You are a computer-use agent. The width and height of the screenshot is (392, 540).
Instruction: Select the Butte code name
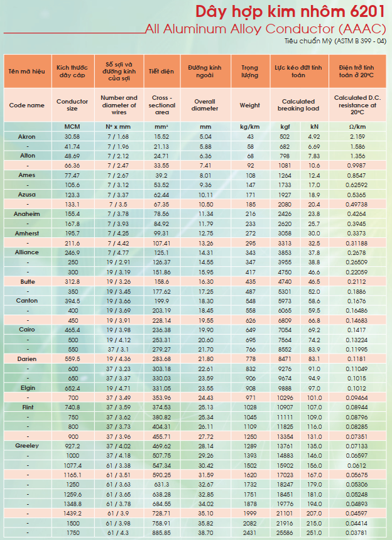click(28, 282)
